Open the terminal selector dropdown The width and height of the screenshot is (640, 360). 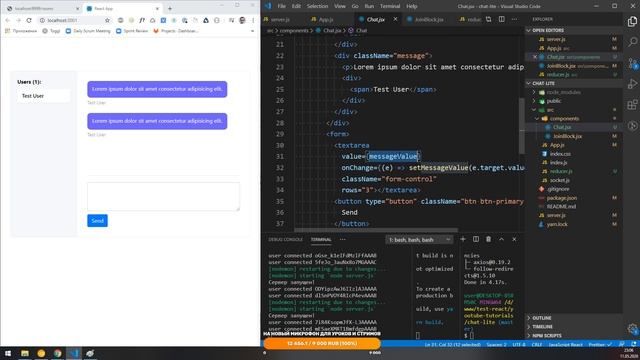pyautogui.click(x=419, y=240)
